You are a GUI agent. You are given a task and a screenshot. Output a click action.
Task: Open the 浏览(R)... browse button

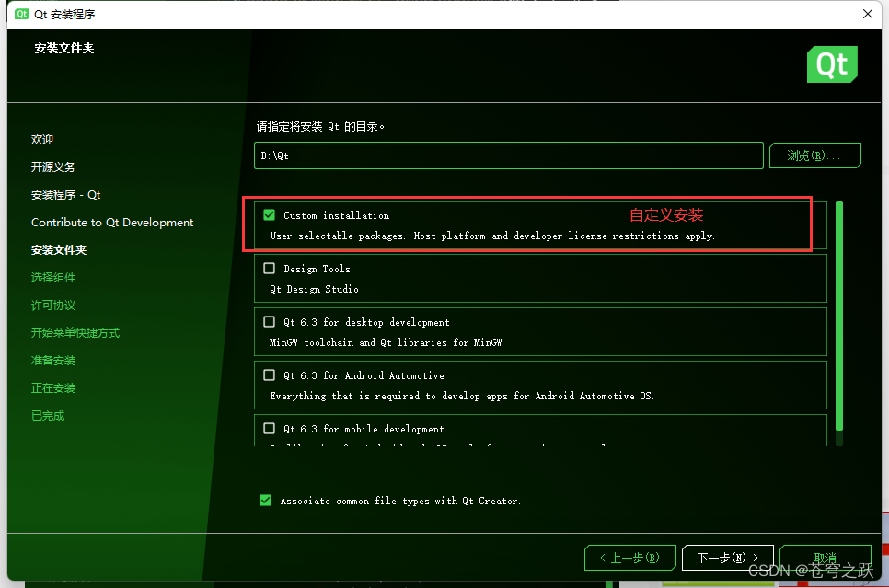point(814,156)
